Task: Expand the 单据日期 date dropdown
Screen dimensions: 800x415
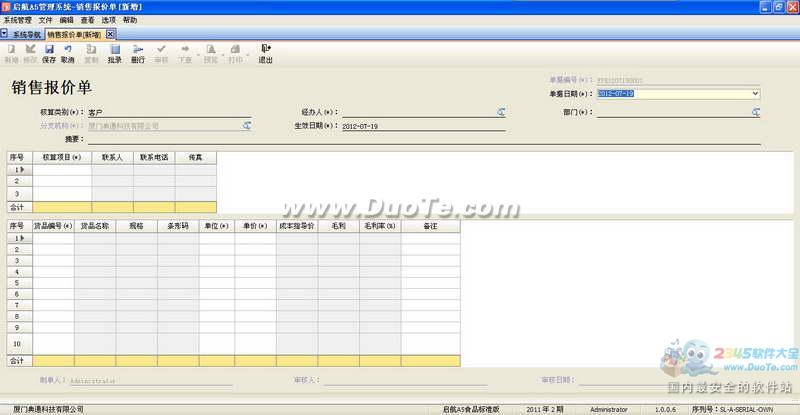Action: point(755,93)
